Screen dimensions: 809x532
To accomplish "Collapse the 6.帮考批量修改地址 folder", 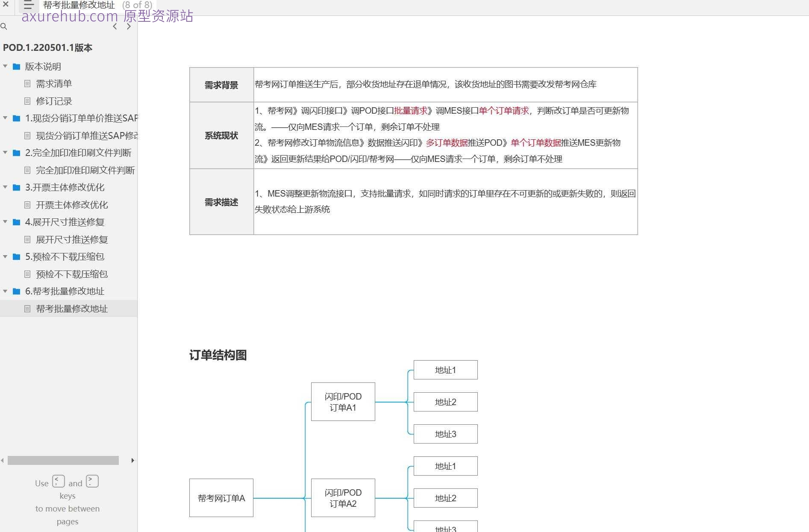I will 5,291.
